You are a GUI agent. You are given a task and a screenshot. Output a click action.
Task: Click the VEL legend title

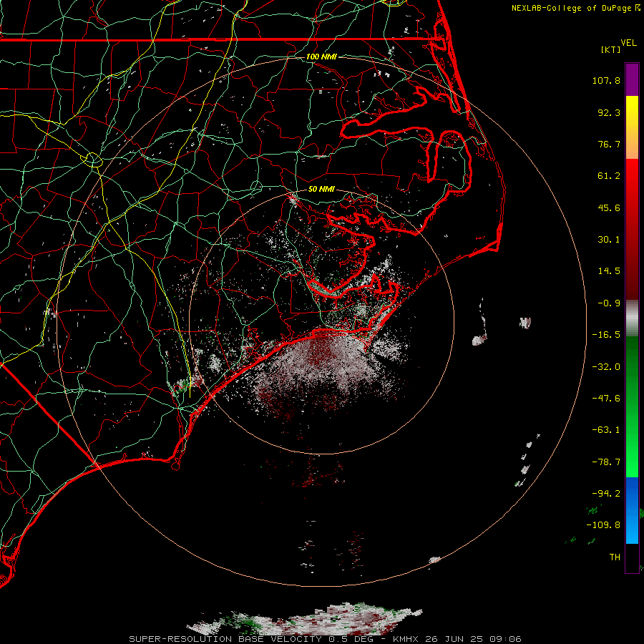628,43
